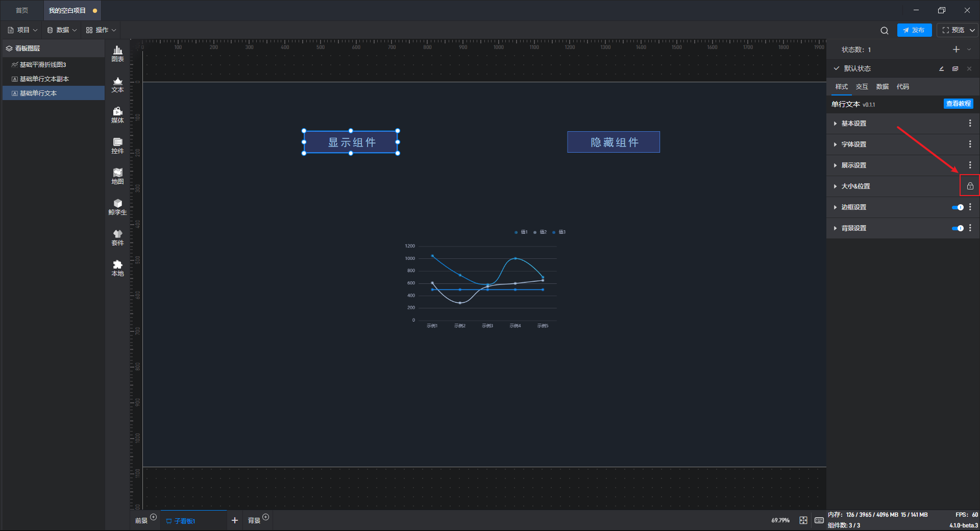Expand the 背景设置 section

click(835, 228)
